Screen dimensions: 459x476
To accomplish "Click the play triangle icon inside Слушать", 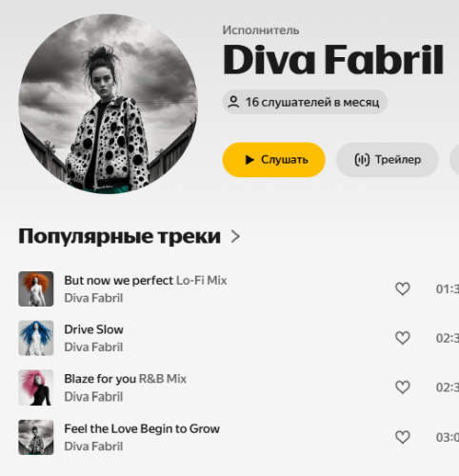I will point(249,160).
